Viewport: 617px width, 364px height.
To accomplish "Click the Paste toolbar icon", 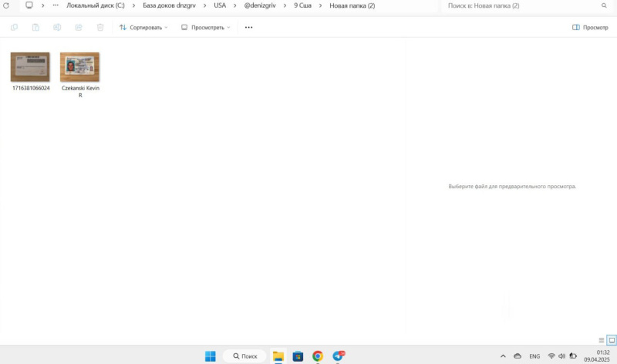I will pyautogui.click(x=35, y=27).
